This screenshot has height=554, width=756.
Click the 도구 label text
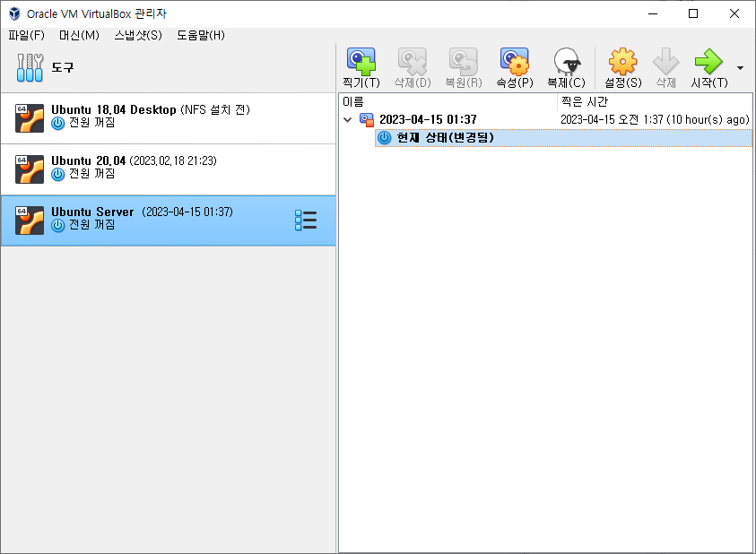coord(63,67)
